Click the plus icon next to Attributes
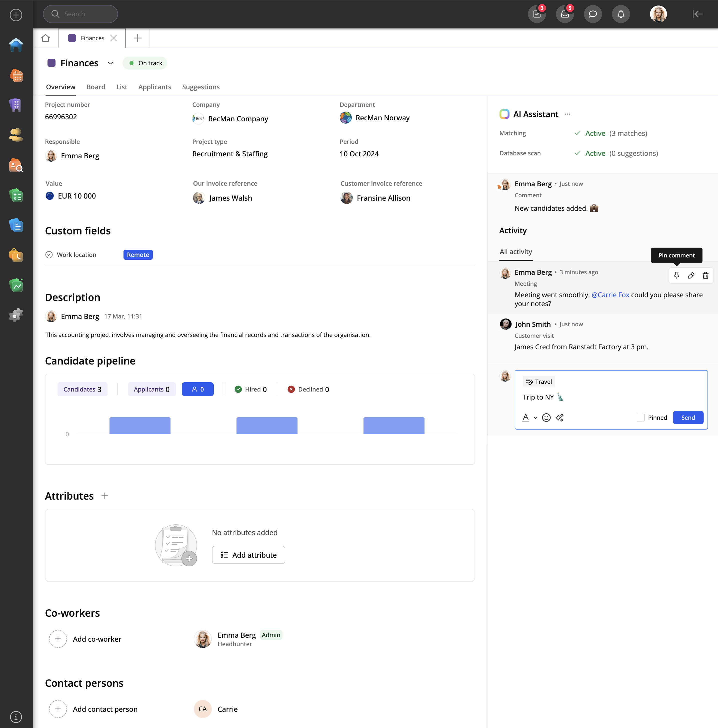 tap(105, 496)
